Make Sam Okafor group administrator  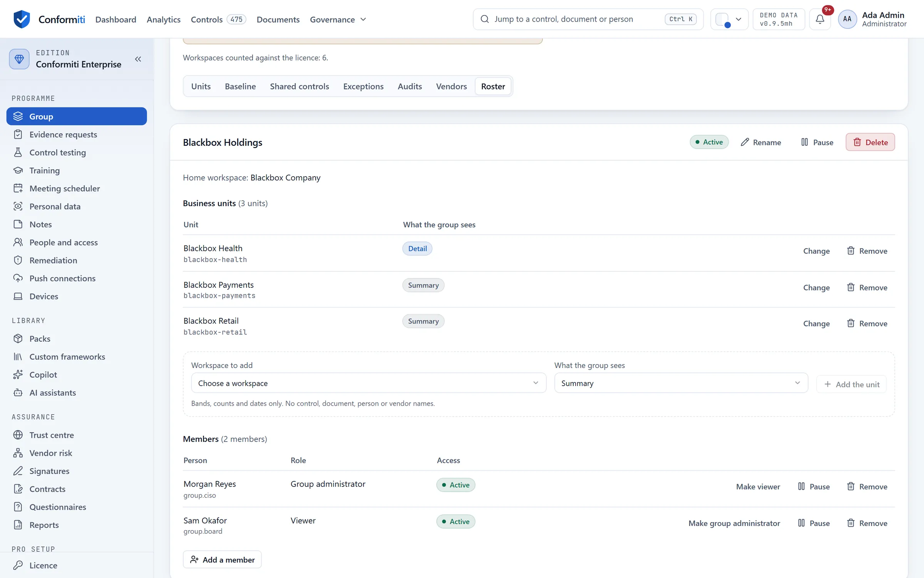point(734,523)
